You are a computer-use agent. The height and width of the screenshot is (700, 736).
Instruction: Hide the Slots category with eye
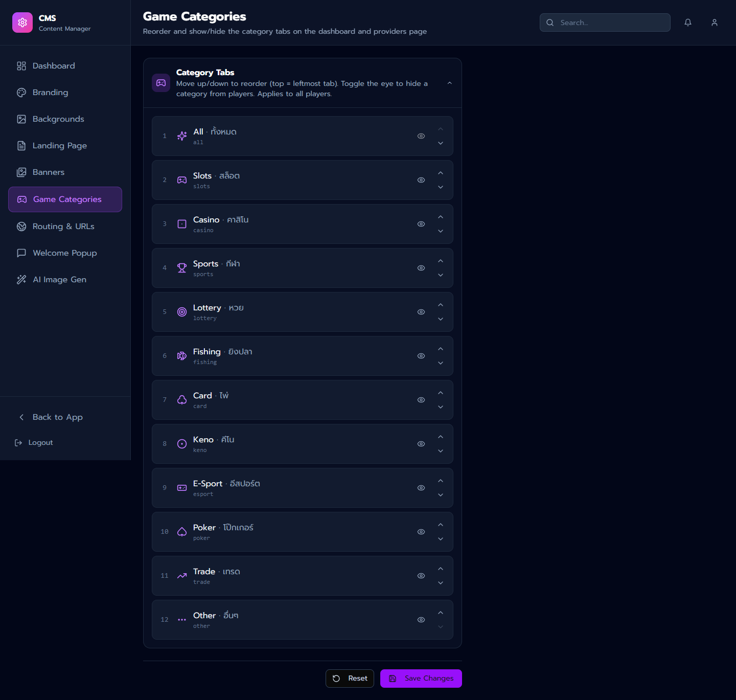[421, 180]
